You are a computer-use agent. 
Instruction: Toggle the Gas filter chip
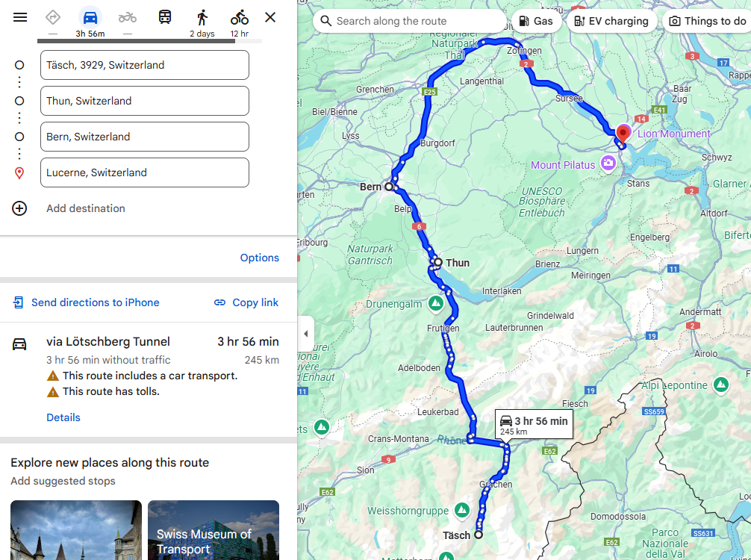tap(537, 21)
